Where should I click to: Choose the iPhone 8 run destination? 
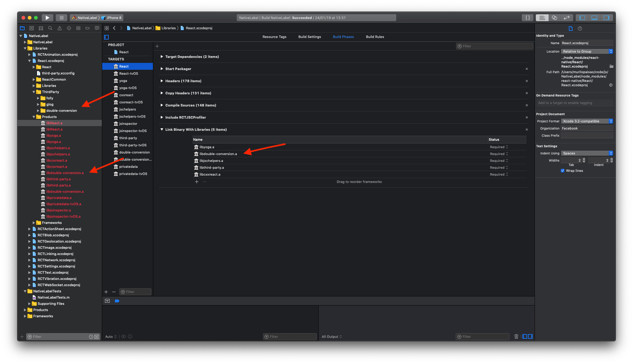coord(112,18)
